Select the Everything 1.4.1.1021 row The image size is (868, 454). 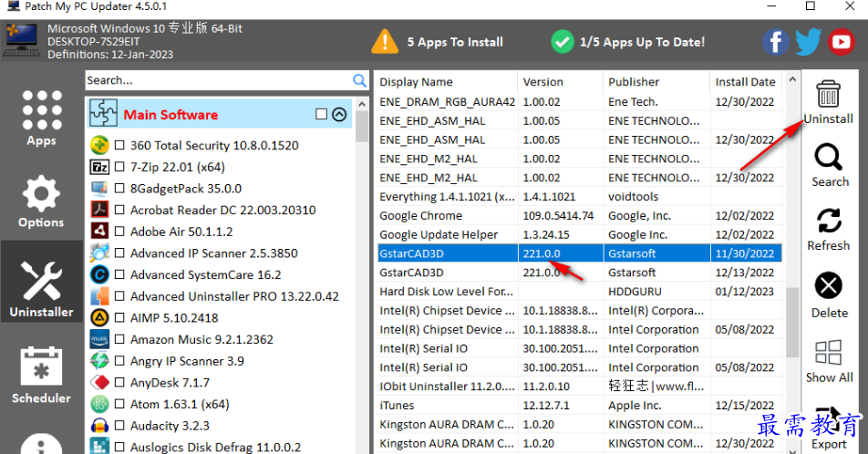click(580, 197)
